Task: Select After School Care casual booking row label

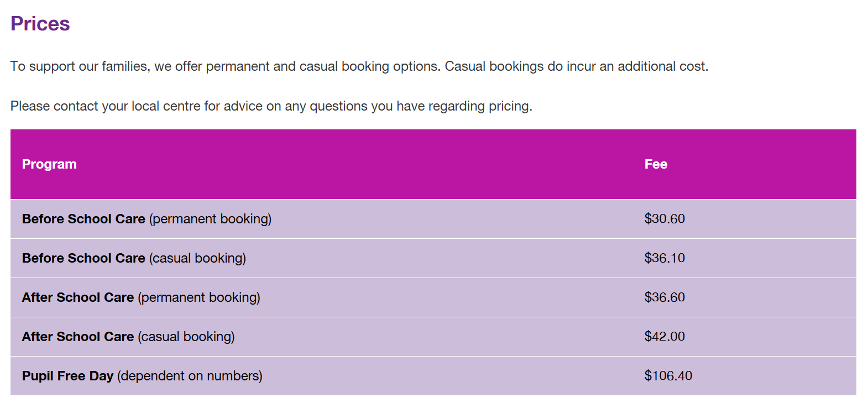Action: (x=128, y=337)
